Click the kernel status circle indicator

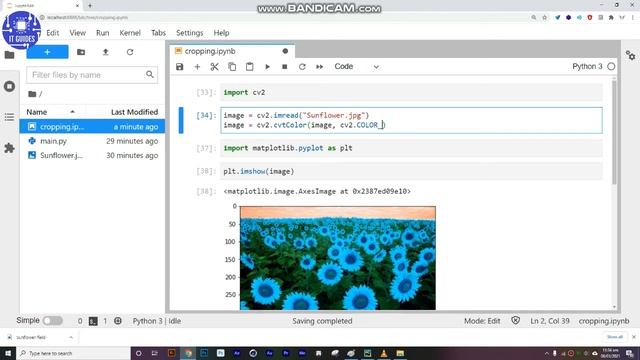[611, 67]
